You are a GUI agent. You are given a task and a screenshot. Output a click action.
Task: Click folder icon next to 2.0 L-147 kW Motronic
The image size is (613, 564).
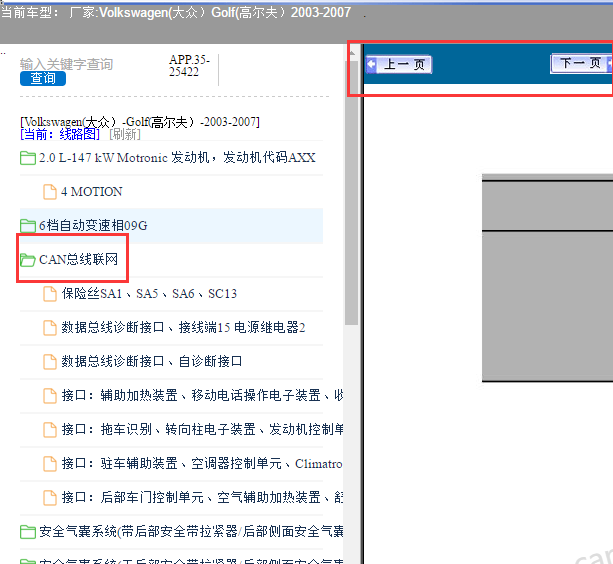[x=28, y=158]
